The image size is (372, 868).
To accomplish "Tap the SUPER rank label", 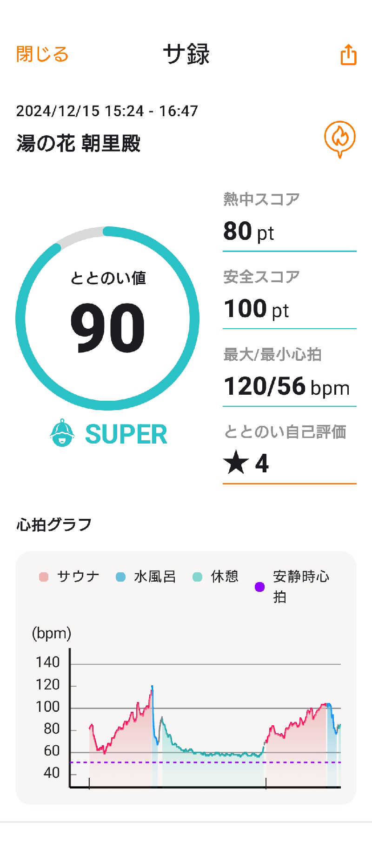I will (x=126, y=434).
